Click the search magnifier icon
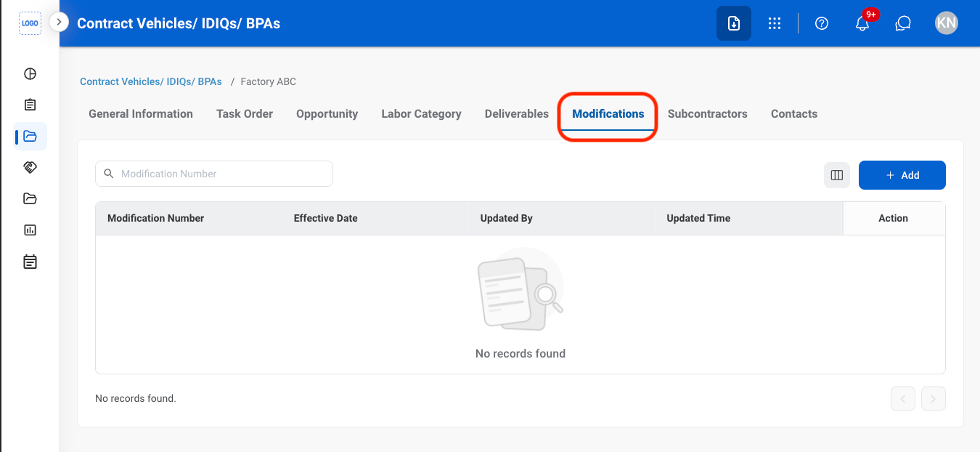The height and width of the screenshot is (452, 980). pyautogui.click(x=109, y=174)
